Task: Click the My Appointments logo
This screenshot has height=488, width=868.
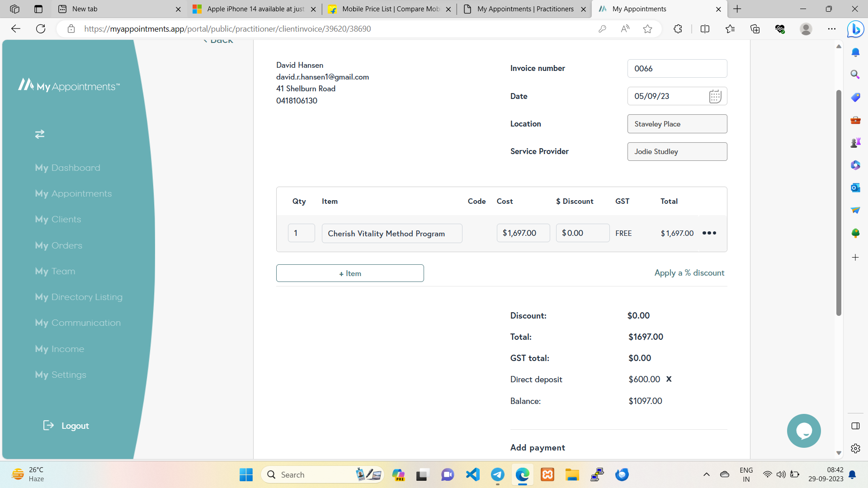Action: (x=69, y=85)
